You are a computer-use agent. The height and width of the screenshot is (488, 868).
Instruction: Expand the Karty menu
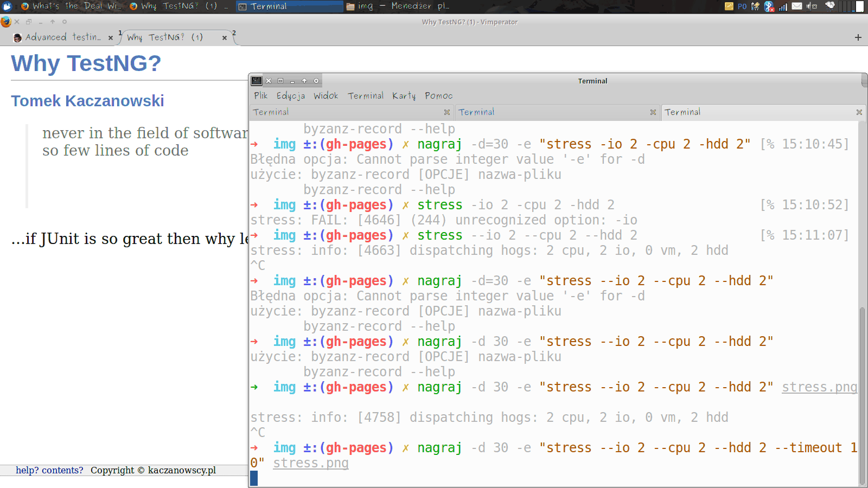[x=404, y=96]
